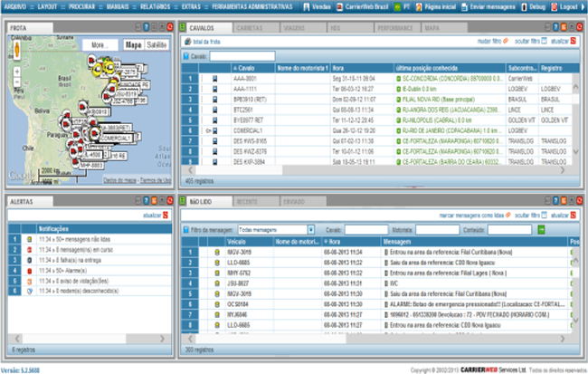Click the 'total da frota' icon

187,42
